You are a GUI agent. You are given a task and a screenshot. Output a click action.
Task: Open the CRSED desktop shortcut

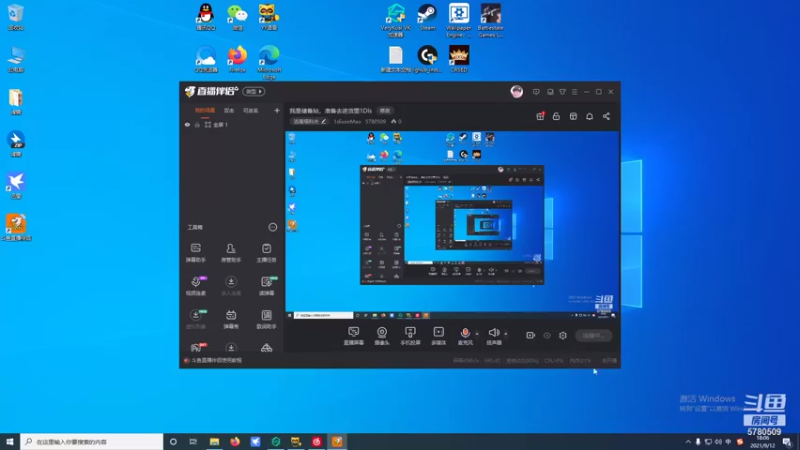coord(459,59)
